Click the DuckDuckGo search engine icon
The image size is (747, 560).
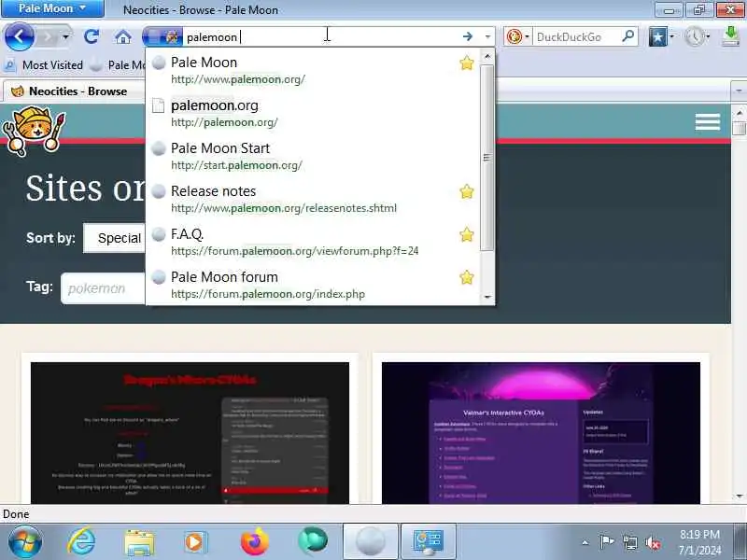pyautogui.click(x=514, y=36)
